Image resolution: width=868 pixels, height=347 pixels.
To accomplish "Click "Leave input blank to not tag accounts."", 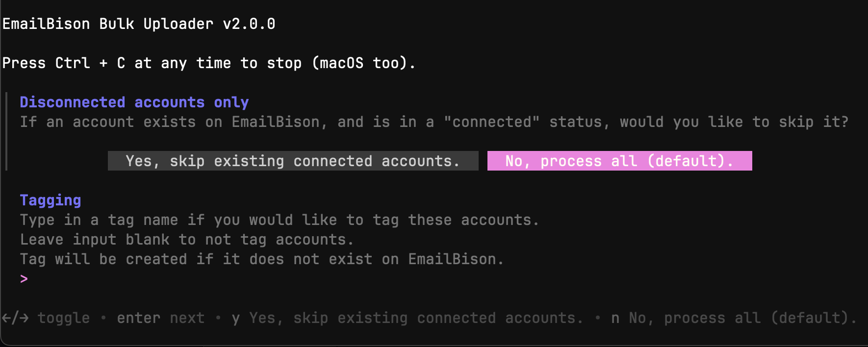I will click(187, 240).
